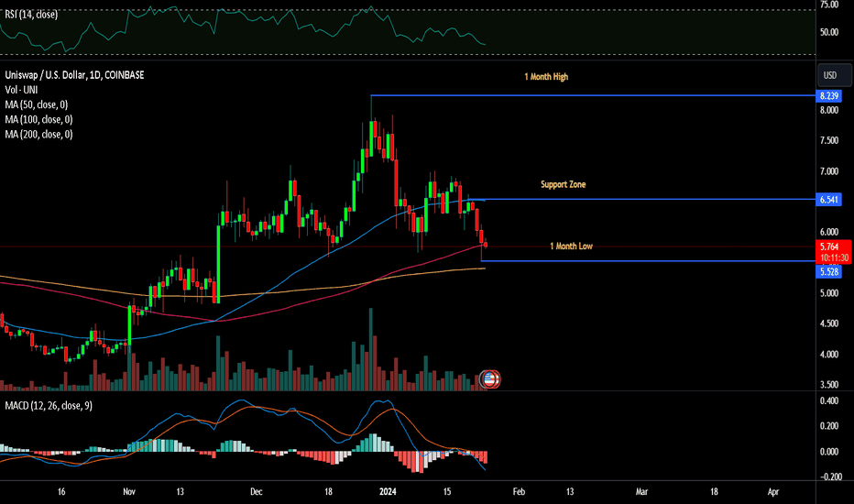This screenshot has height=504, width=854.
Task: Select the 8.239 price level label
Action: (x=828, y=96)
